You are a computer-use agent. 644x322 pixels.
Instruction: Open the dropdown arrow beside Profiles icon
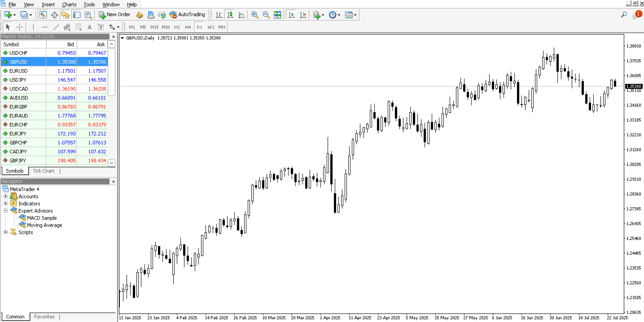31,15
